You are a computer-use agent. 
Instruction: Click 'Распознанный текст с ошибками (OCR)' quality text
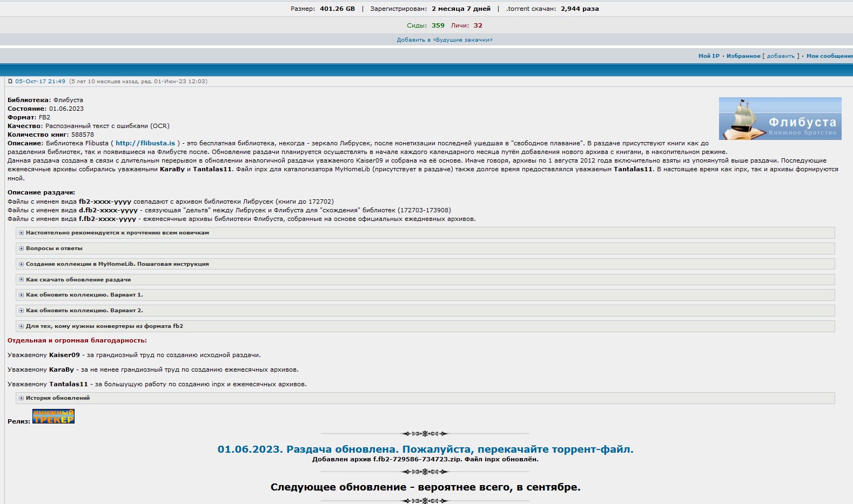coord(108,126)
